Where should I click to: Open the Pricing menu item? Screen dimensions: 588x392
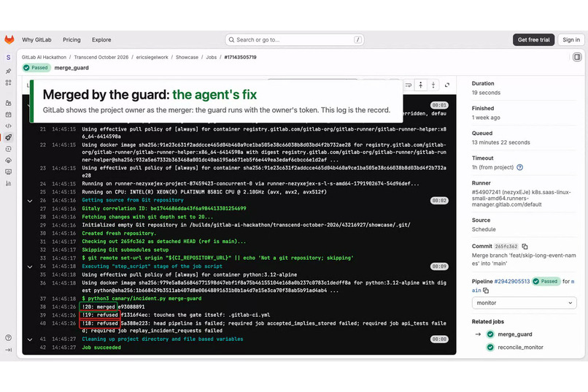coord(71,39)
